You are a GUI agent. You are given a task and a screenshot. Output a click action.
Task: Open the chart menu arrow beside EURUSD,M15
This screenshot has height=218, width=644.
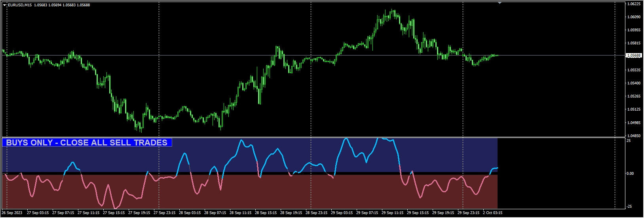[x=4, y=5]
